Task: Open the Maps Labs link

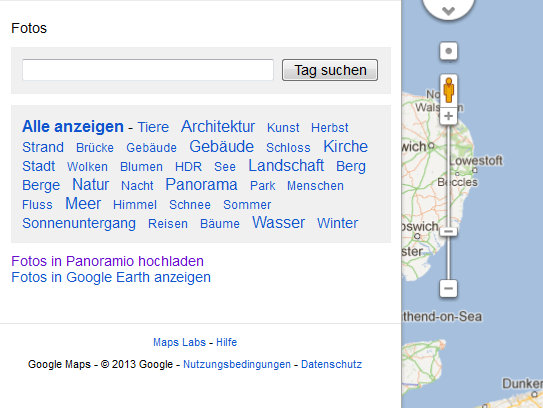Action: click(179, 342)
